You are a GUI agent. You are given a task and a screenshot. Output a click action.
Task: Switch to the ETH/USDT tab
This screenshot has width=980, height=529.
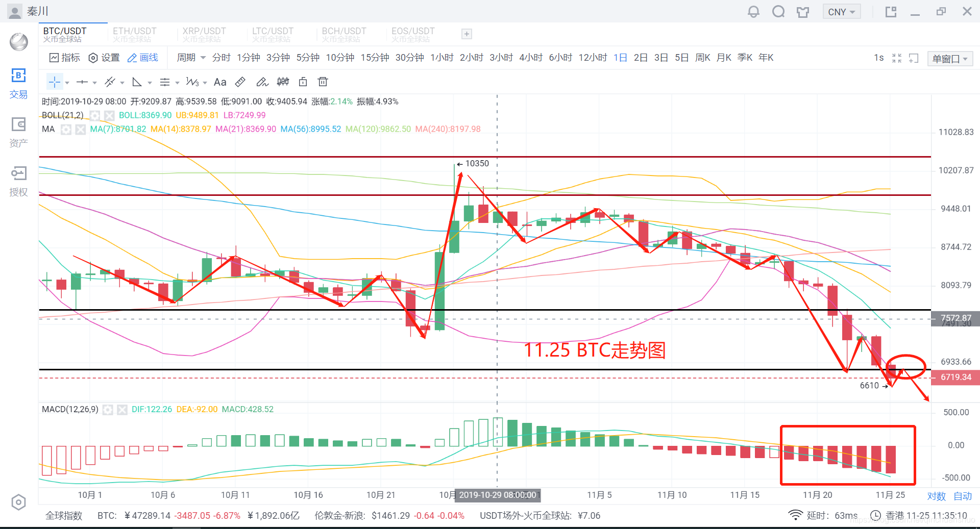click(135, 35)
